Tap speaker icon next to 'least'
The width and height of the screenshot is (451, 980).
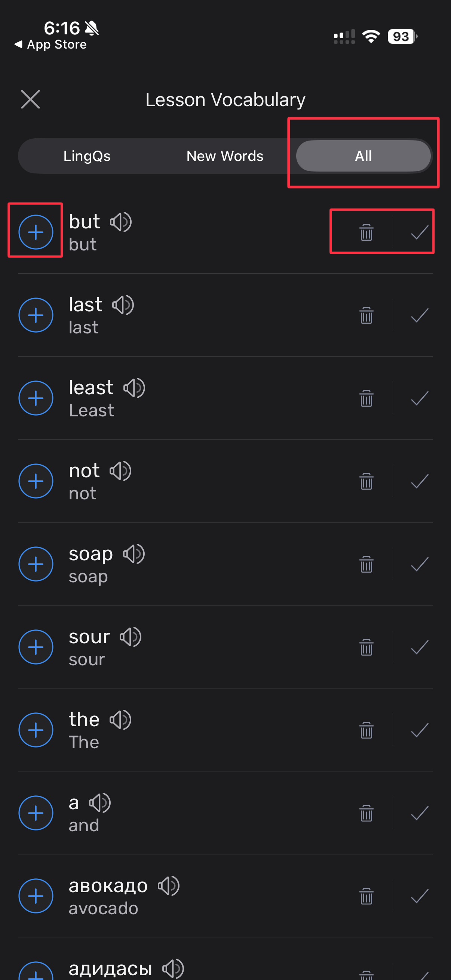pyautogui.click(x=134, y=388)
